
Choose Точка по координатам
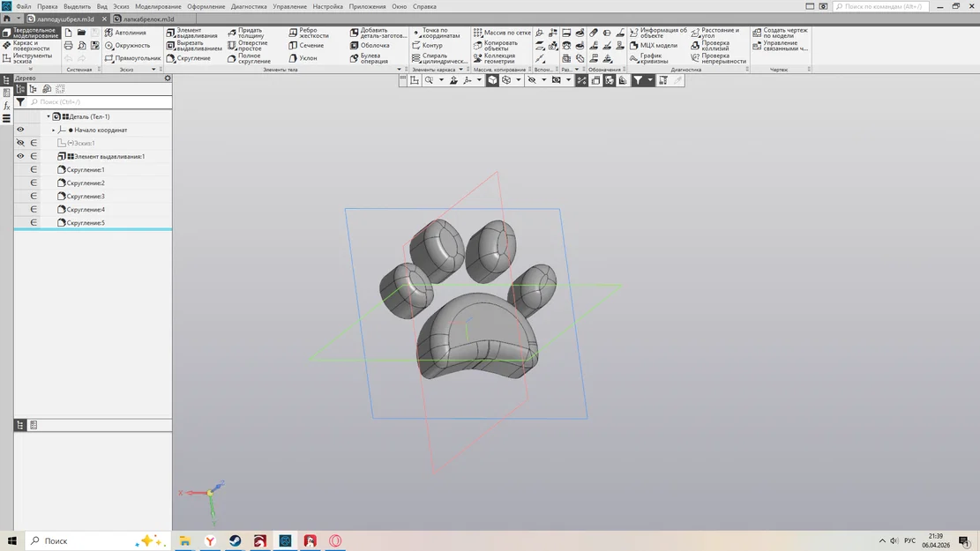(x=437, y=33)
